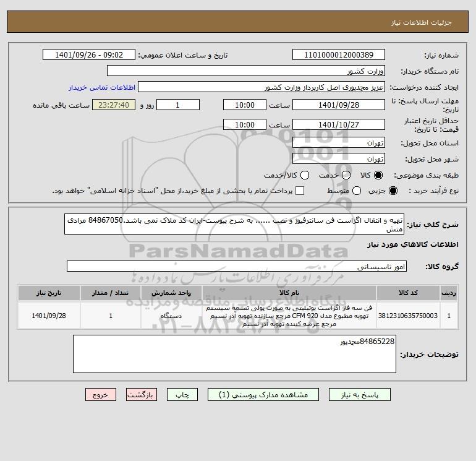Select the کالا/خدمت radio button
This screenshot has width=476, height=461.
coord(305,175)
